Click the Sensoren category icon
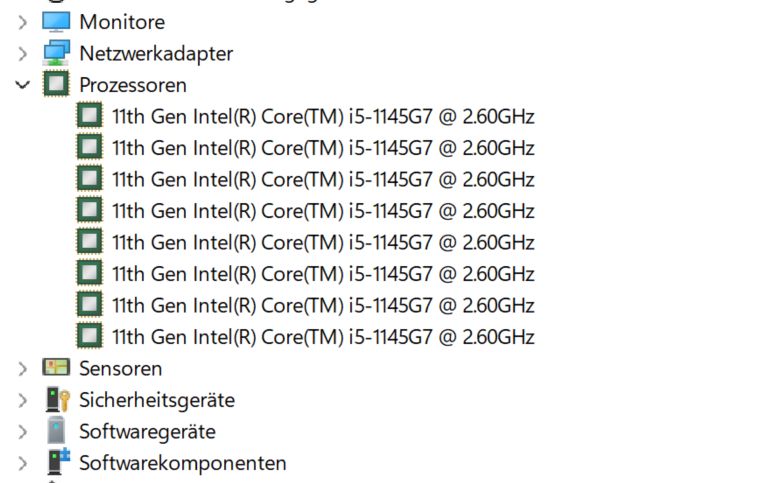 pos(57,368)
